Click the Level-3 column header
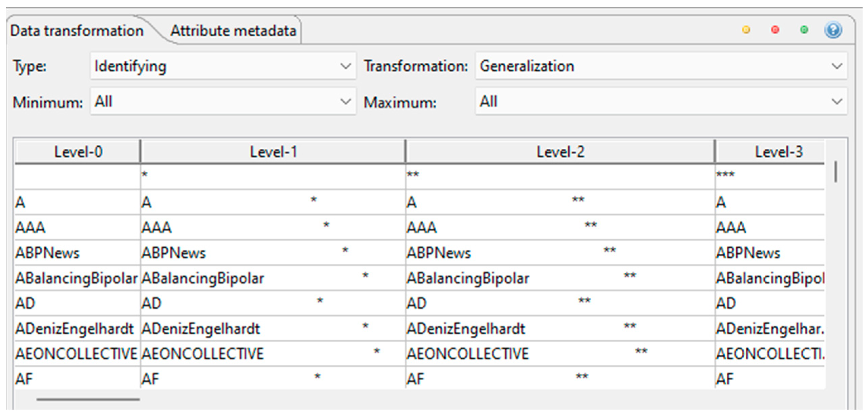The height and width of the screenshot is (417, 868). click(x=778, y=152)
